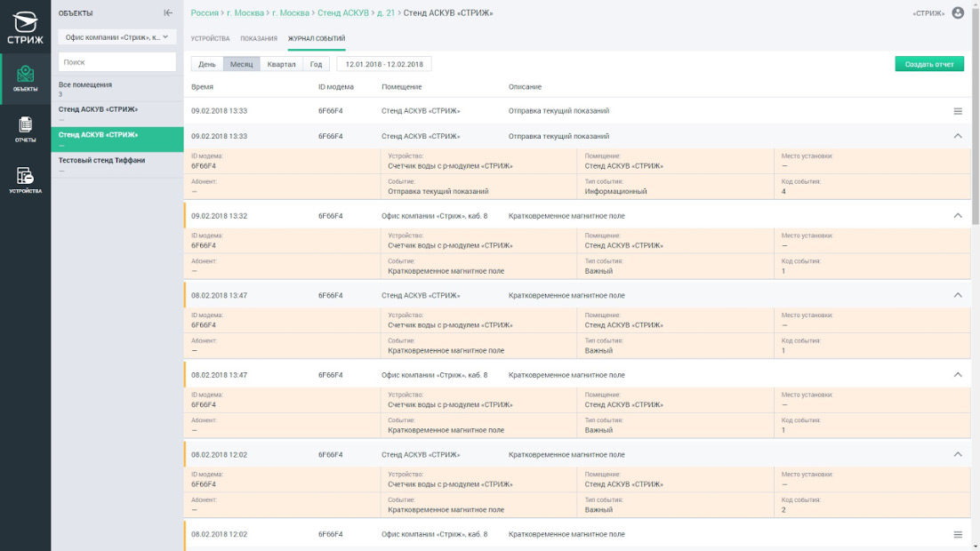Screen dimensions: 980x551
Task: Switch to the Показания tab
Action: point(259,39)
